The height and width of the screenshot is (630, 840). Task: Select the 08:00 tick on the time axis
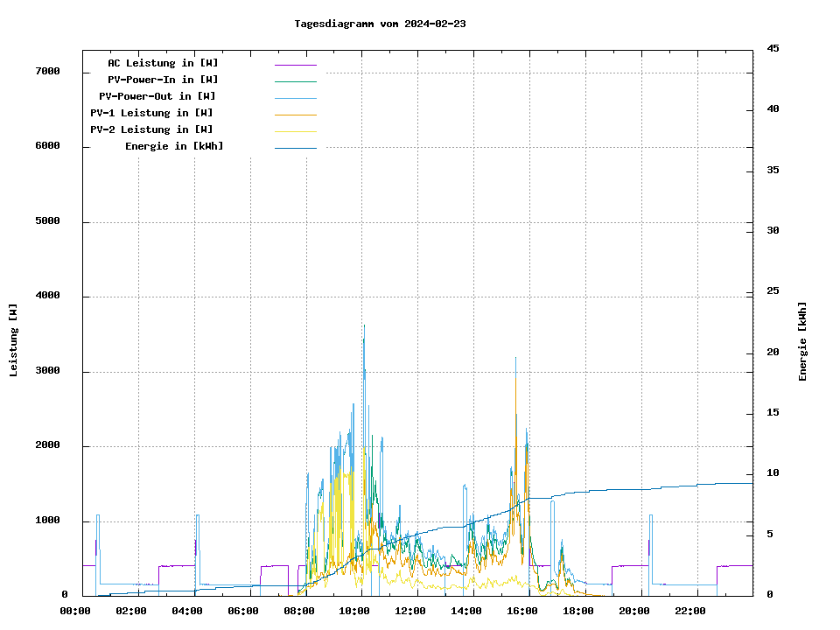pyautogui.click(x=299, y=612)
